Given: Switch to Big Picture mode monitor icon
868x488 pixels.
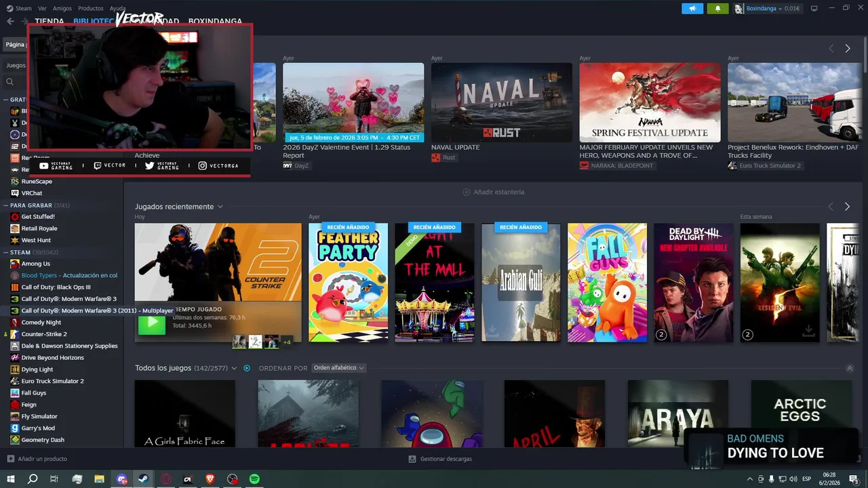Looking at the screenshot, I should click(814, 9).
